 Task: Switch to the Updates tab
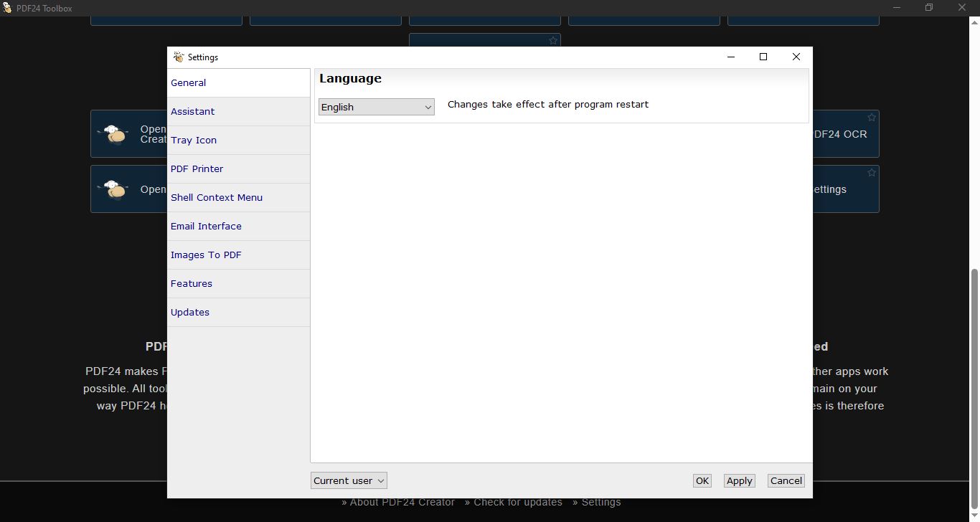point(238,313)
